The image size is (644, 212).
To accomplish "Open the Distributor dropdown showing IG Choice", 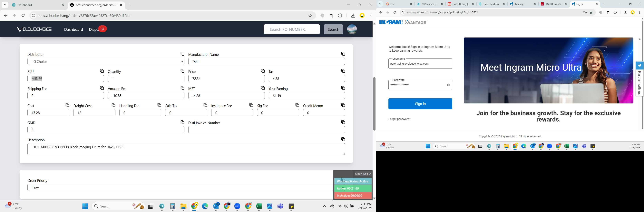I will coord(106,61).
